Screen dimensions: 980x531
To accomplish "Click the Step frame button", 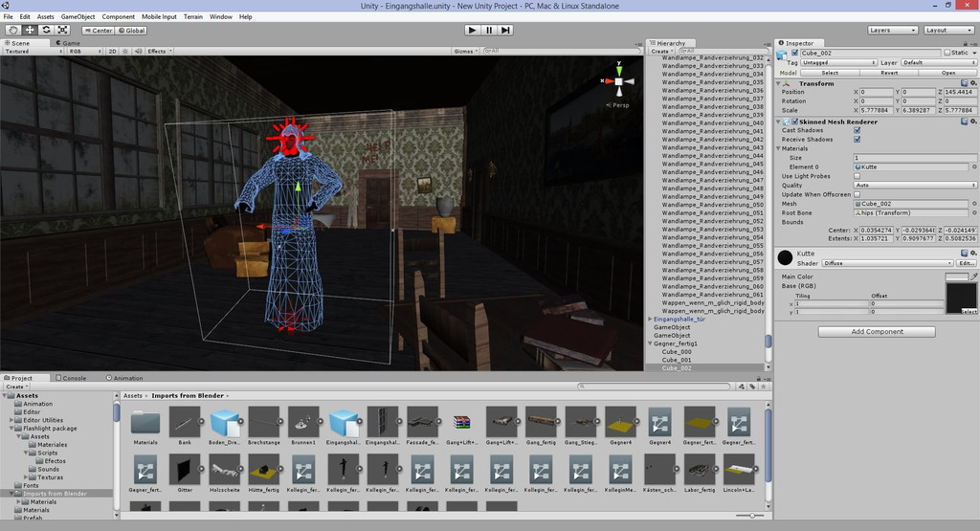I will pyautogui.click(x=505, y=30).
